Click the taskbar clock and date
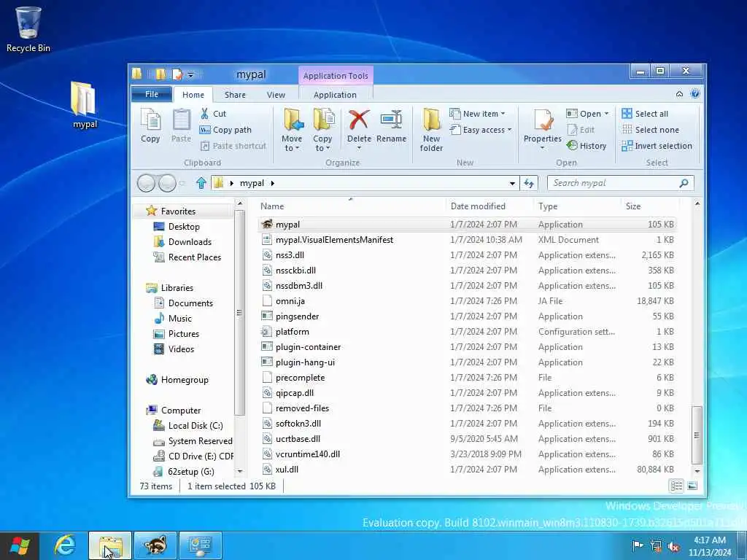747x560 pixels. coord(709,546)
